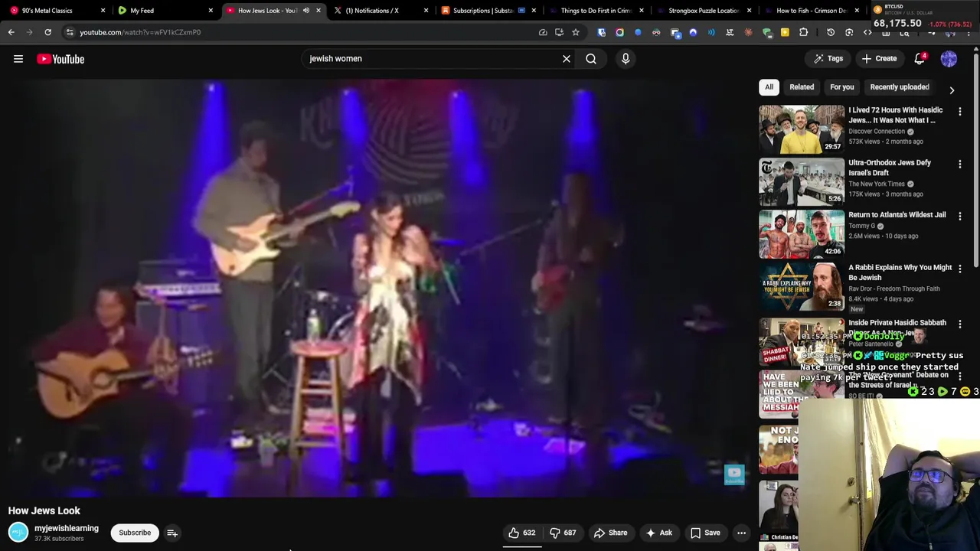Viewport: 980px width, 551px height.
Task: Open the browser history clock icon
Action: tap(831, 32)
